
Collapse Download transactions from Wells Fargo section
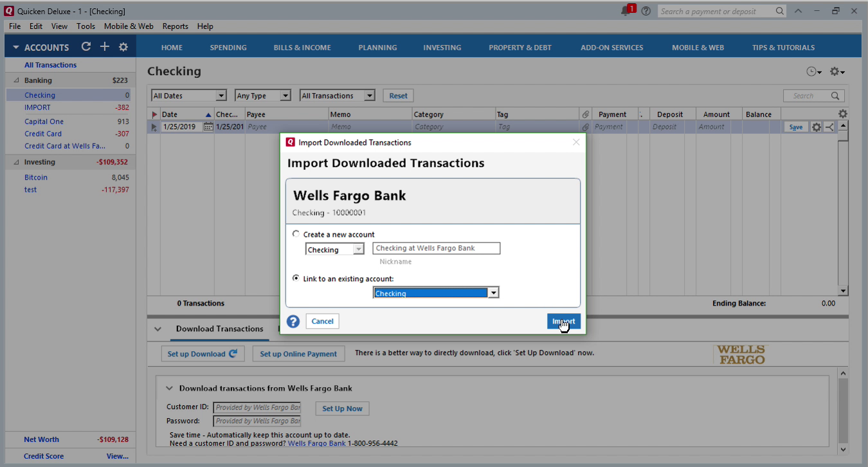click(x=169, y=389)
